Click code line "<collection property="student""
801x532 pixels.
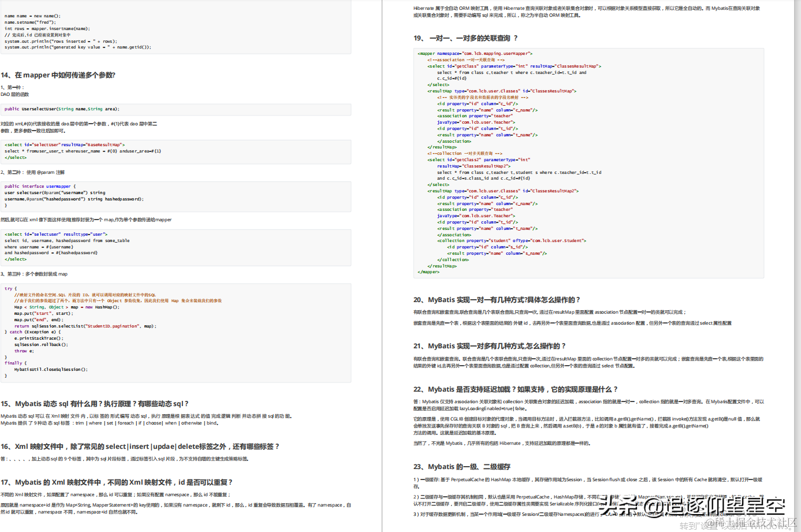[x=511, y=241]
